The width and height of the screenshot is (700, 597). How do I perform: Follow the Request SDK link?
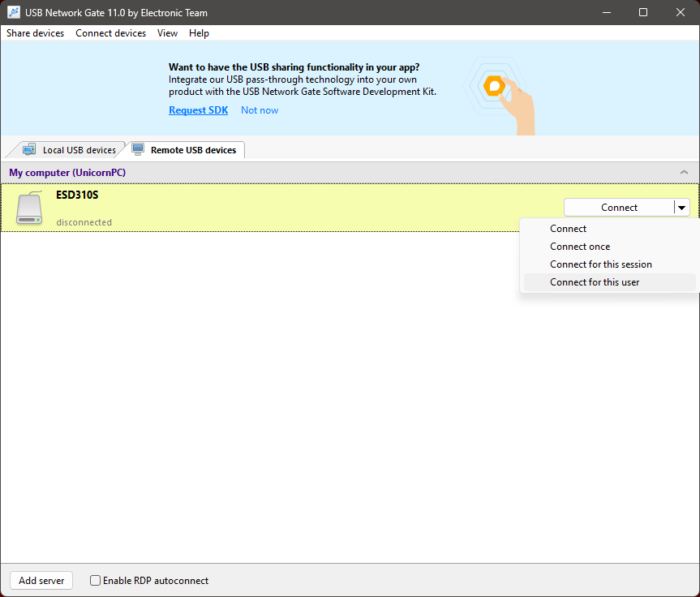[198, 110]
